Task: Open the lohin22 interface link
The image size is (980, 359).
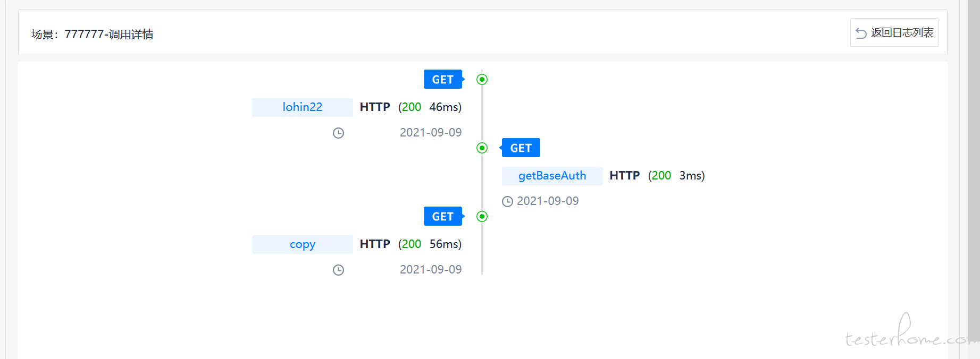Action: (303, 107)
